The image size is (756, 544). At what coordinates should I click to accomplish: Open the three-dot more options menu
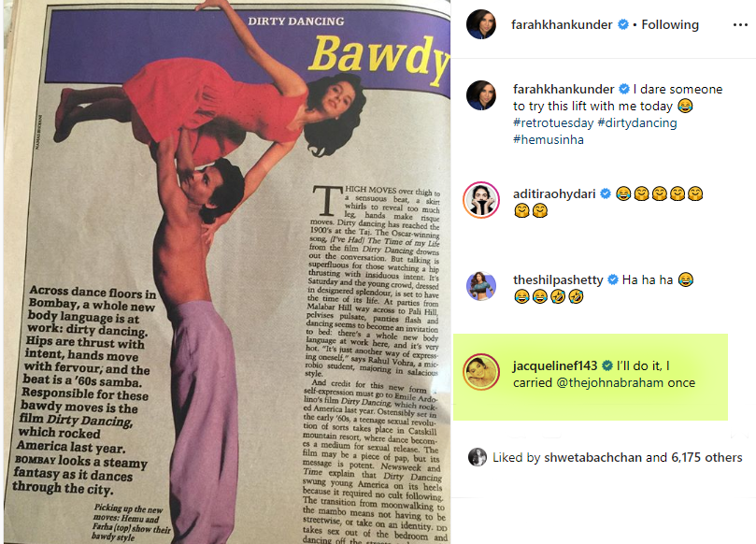(739, 24)
